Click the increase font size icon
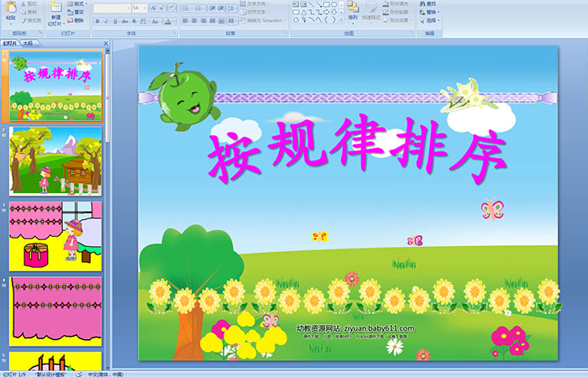 point(152,8)
